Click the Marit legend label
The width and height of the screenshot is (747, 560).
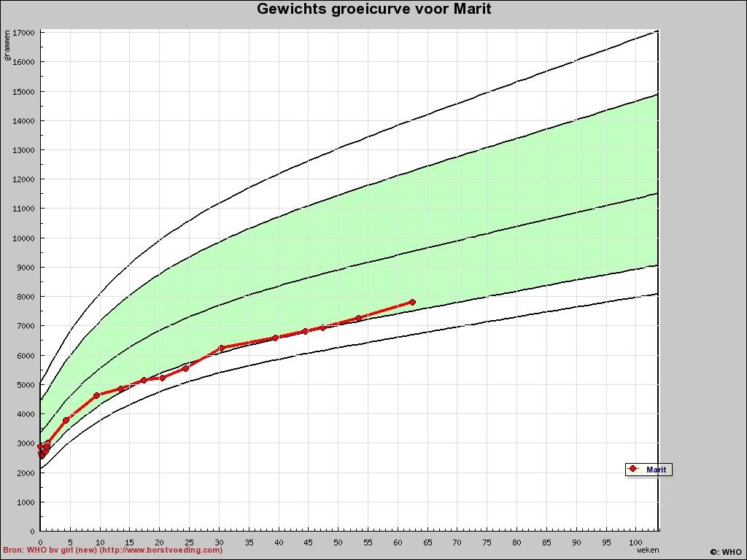tap(656, 470)
